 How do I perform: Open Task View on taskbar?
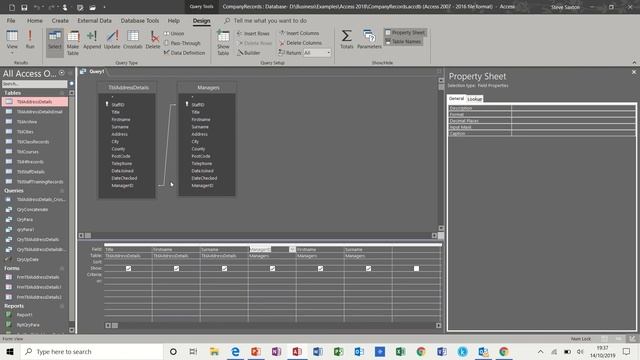click(193, 351)
